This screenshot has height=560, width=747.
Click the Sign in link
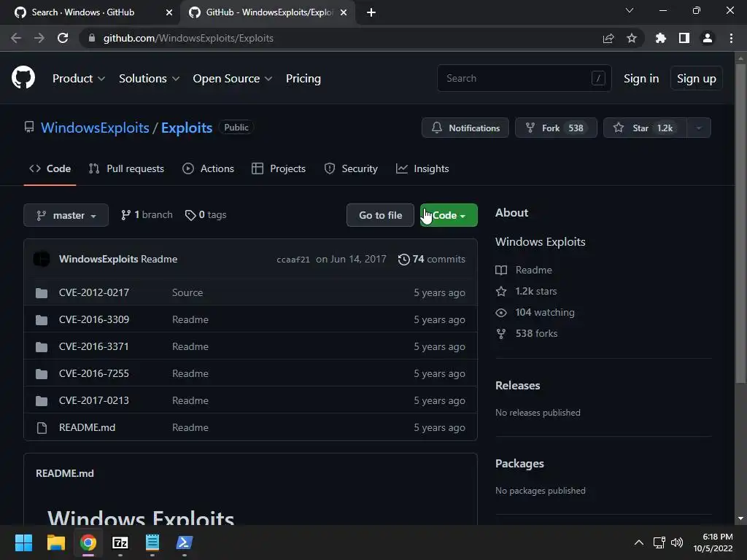tap(641, 79)
